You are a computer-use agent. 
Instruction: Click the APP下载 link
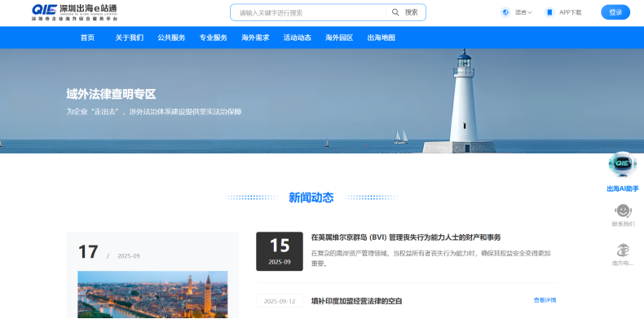[x=570, y=12]
